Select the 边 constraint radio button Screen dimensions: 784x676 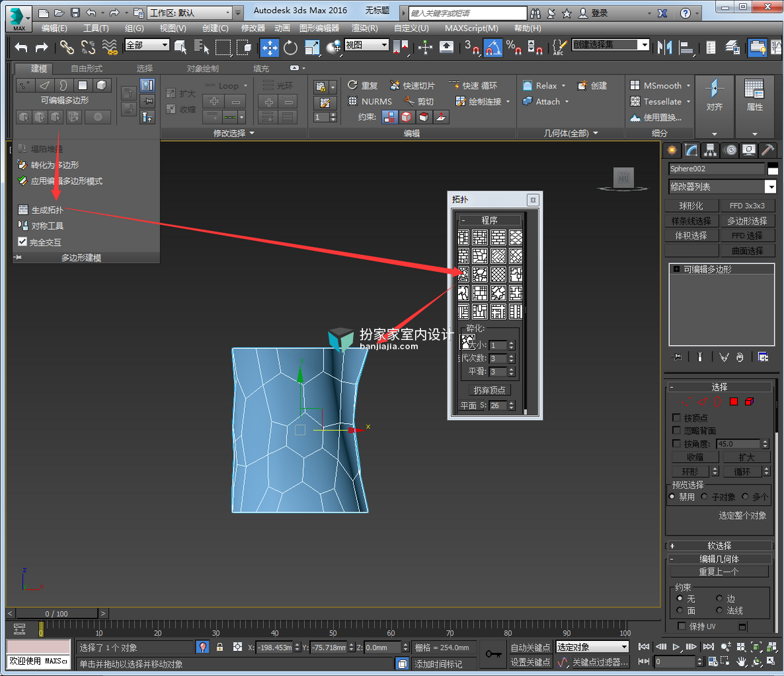(x=719, y=598)
